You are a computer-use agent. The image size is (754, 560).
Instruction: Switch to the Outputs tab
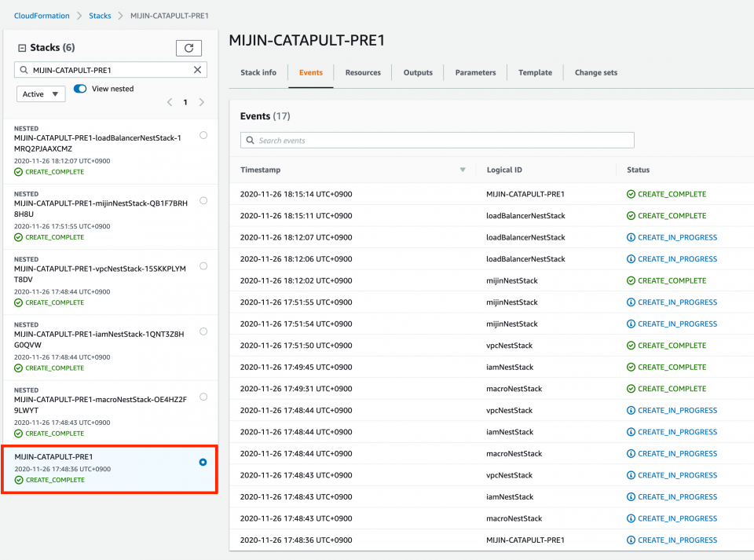click(418, 72)
